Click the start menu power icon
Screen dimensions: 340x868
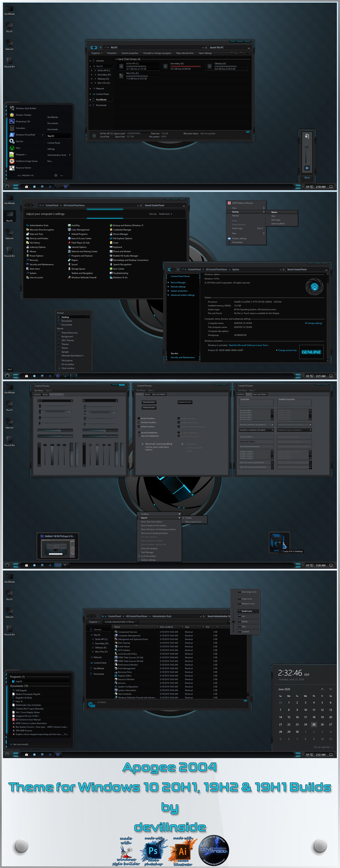pyautogui.click(x=56, y=175)
